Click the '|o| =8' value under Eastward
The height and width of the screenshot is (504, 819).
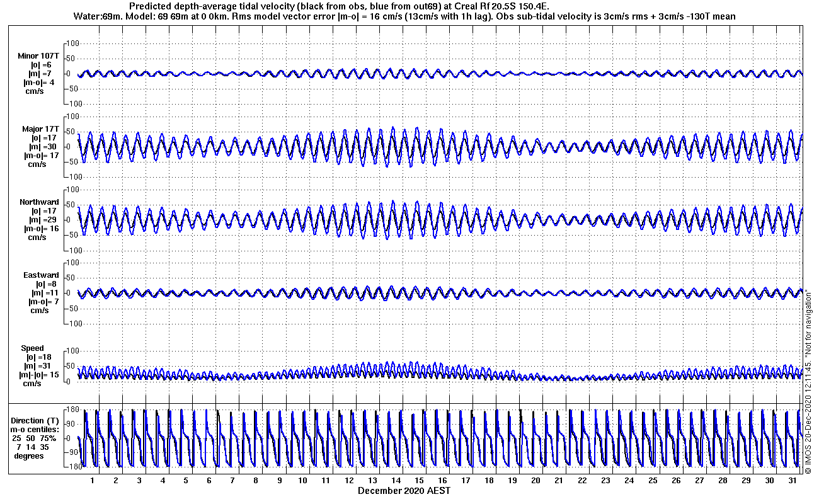tap(45, 284)
